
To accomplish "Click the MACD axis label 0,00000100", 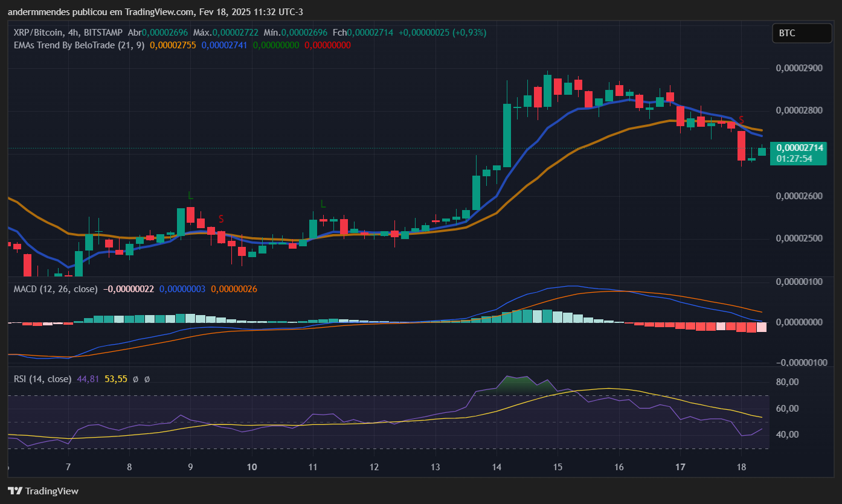I will pos(799,282).
